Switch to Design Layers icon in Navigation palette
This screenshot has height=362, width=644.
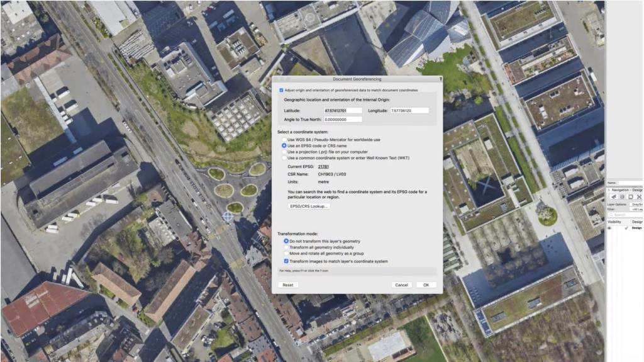[622, 197]
